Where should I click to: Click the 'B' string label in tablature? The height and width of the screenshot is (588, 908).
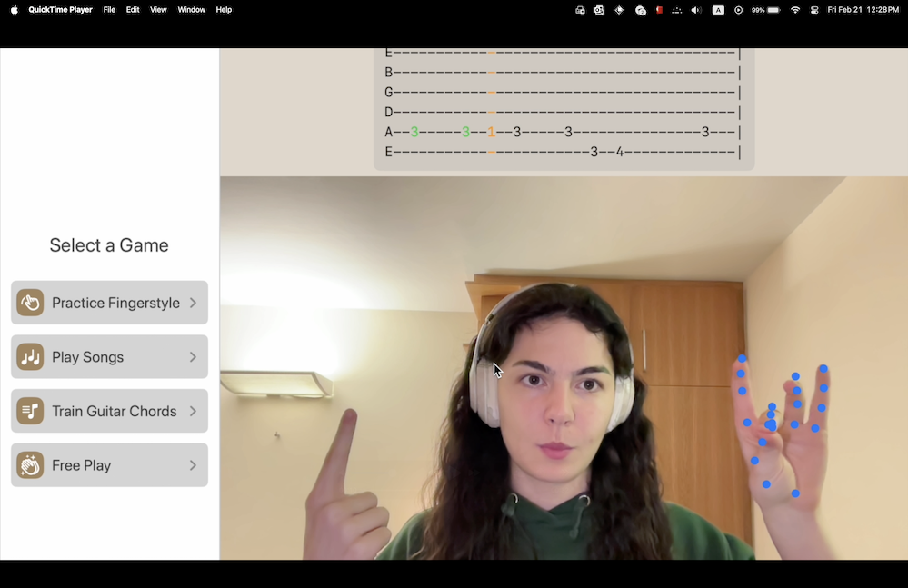coord(389,73)
